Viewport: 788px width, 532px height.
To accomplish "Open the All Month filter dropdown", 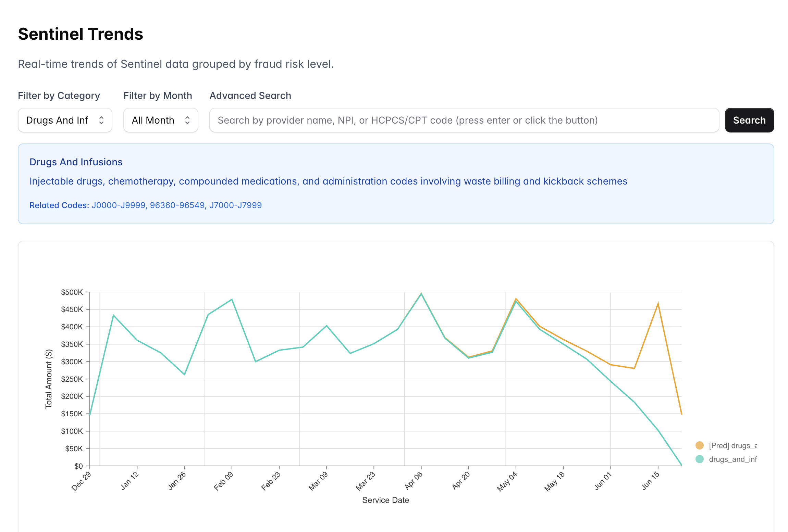I will click(x=160, y=120).
